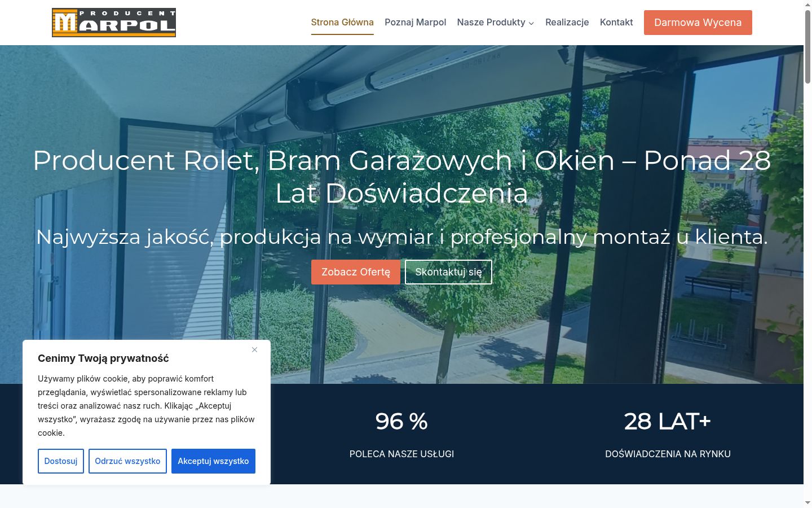Click the page vertical scrollbar thumb
The height and width of the screenshot is (508, 812).
pyautogui.click(x=807, y=47)
